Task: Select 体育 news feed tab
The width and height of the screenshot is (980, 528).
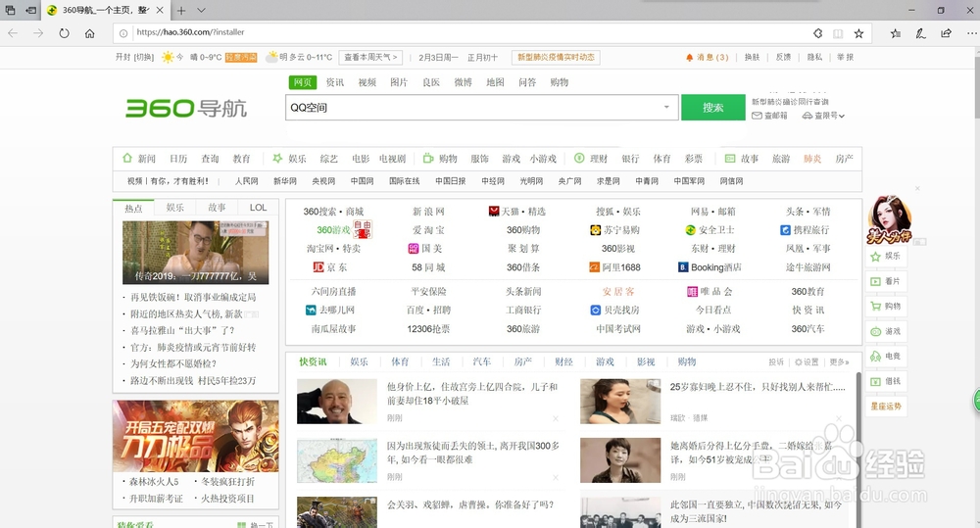Action: click(400, 361)
